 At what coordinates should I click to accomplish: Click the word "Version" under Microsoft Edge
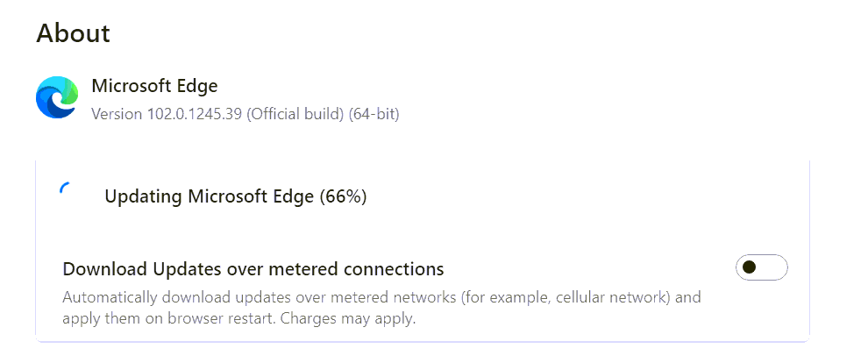[x=116, y=114]
